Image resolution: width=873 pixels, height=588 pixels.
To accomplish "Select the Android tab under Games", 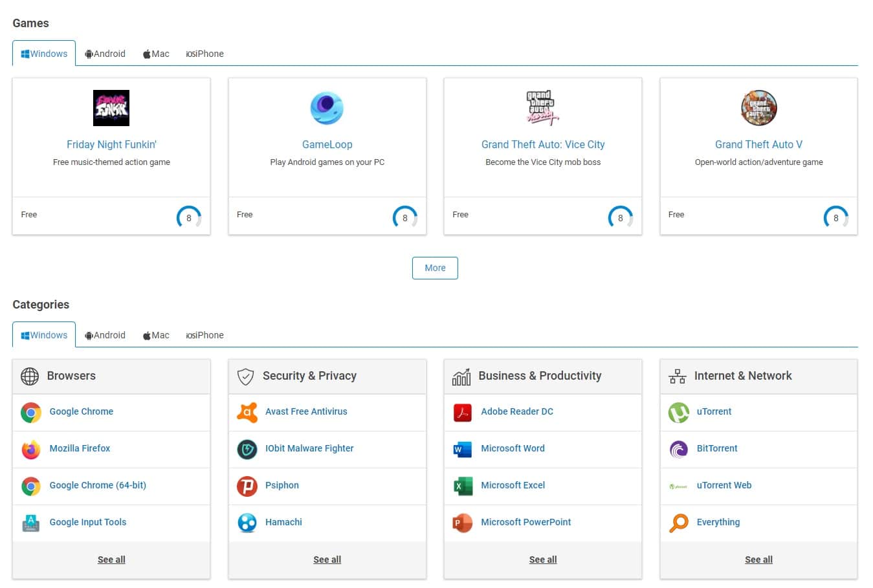I will tap(105, 54).
